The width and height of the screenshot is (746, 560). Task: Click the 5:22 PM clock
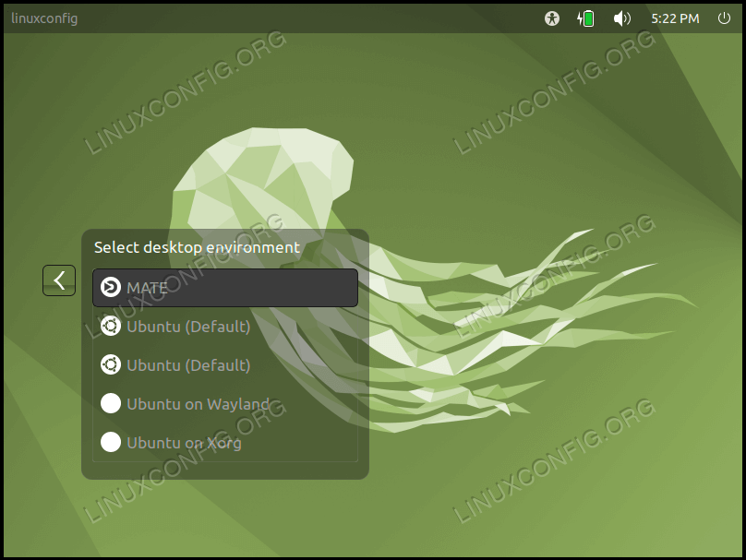[x=675, y=18]
